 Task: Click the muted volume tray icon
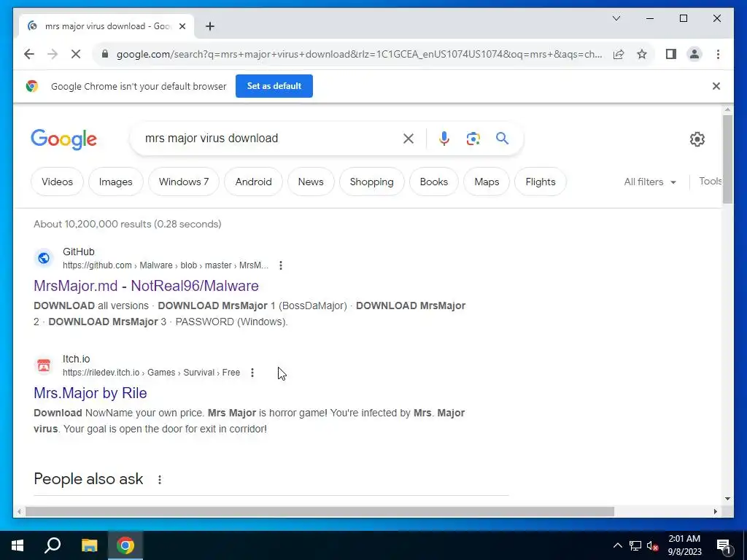[652, 545]
